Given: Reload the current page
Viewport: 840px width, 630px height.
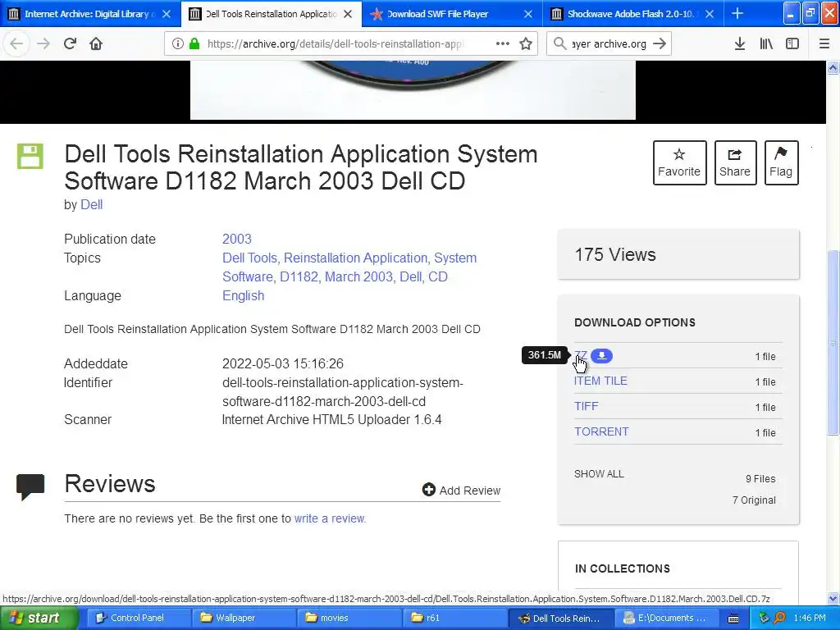Looking at the screenshot, I should (70, 44).
